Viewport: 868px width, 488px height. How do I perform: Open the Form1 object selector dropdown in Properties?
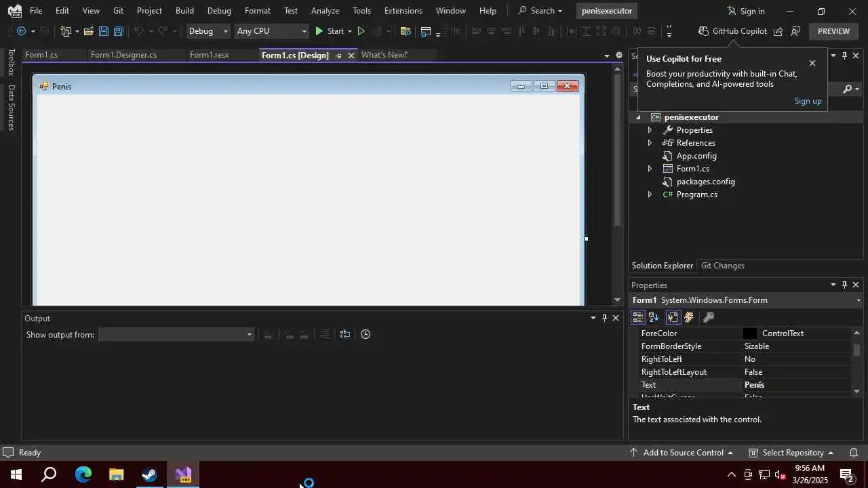tap(859, 300)
